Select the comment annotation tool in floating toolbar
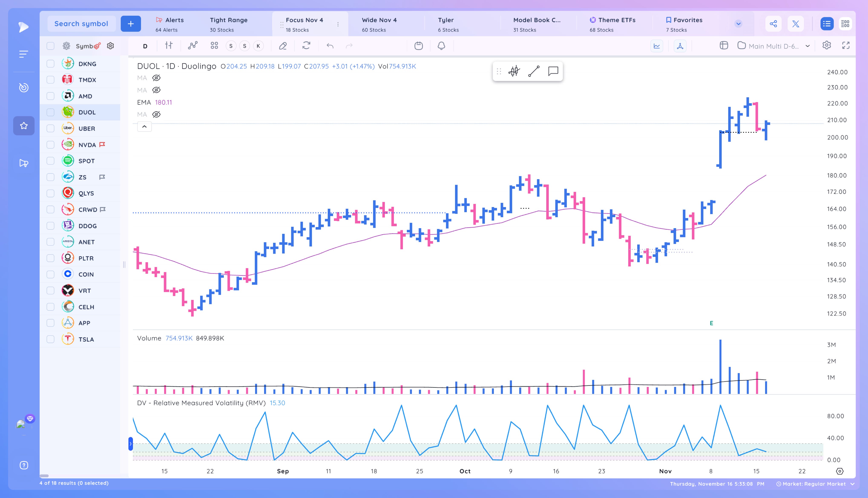This screenshot has width=868, height=498. 553,71
